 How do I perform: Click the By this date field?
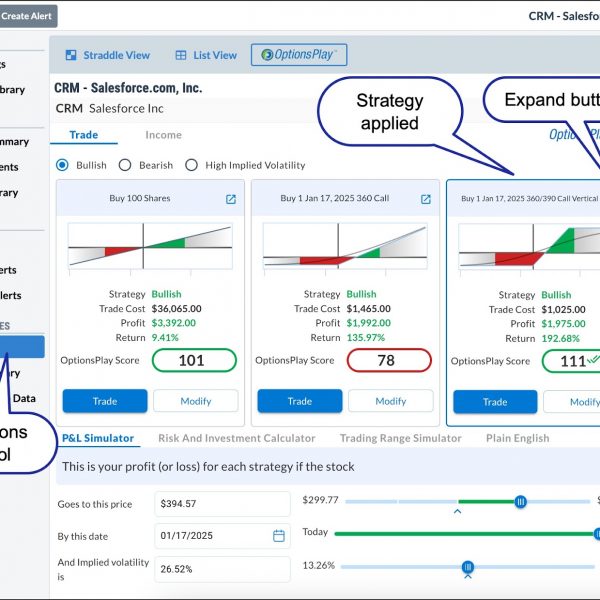[223, 536]
